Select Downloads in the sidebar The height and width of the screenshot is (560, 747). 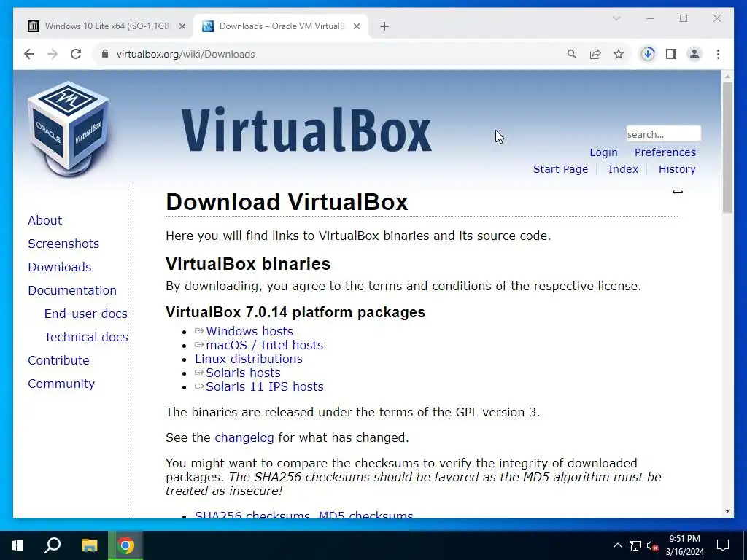point(60,267)
